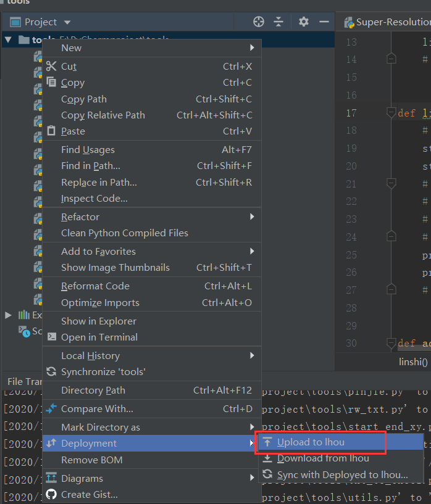
Task: Click the Download from lhou icon
Action: click(x=267, y=458)
